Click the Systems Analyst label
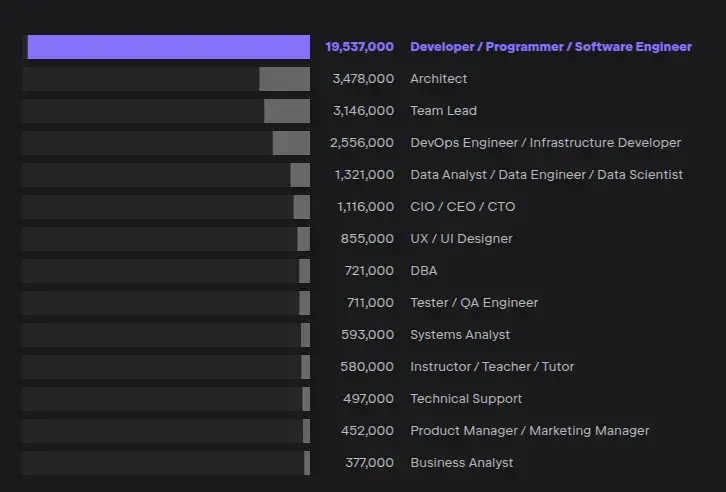Screen dimensions: 726x492 pos(460,335)
